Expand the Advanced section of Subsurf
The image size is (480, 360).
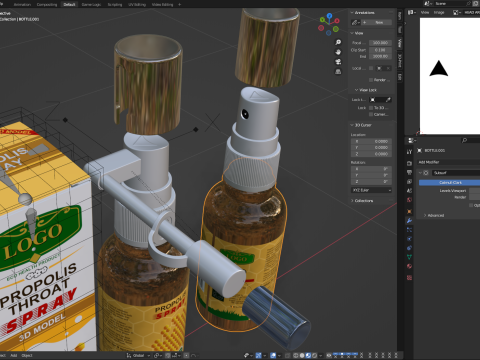pyautogui.click(x=425, y=215)
